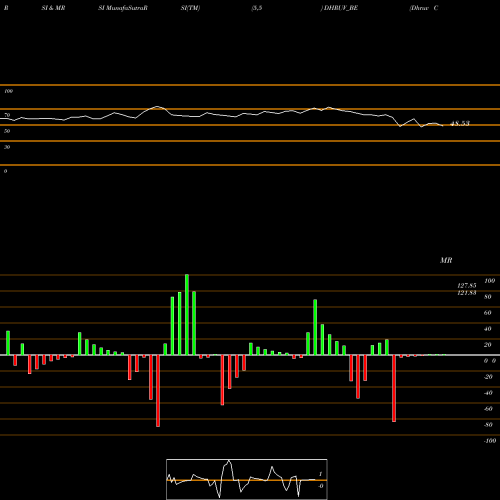Screen dimensions: 500x500
Task: Click the RSI axis label 50
Action: click(7, 131)
